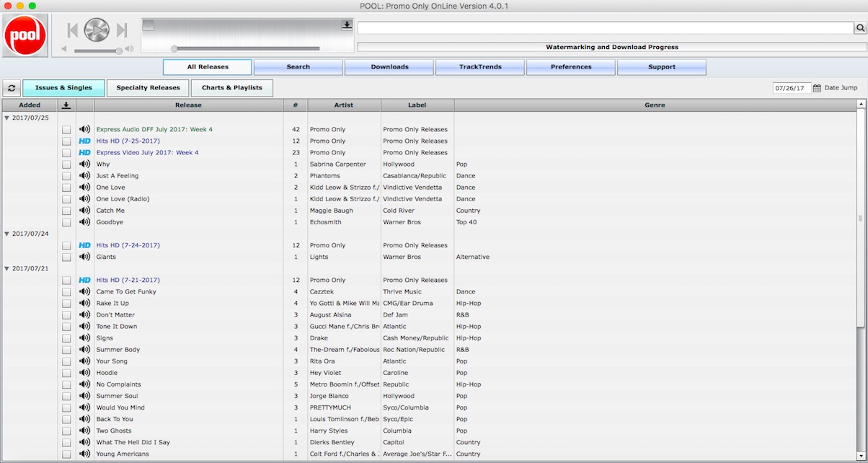Click the search magnifier icon
Viewport: 868px width, 463px height.
[x=860, y=28]
